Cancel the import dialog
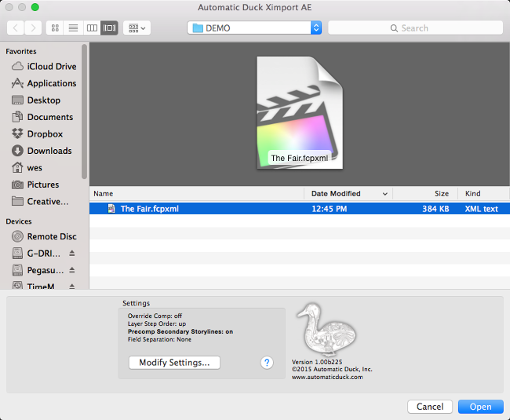510x420 pixels. coord(430,407)
